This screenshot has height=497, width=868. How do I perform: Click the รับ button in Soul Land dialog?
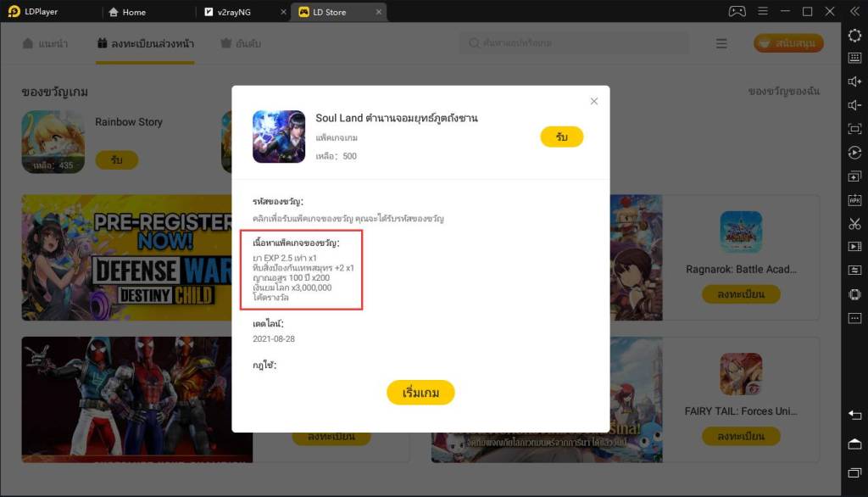(x=562, y=137)
